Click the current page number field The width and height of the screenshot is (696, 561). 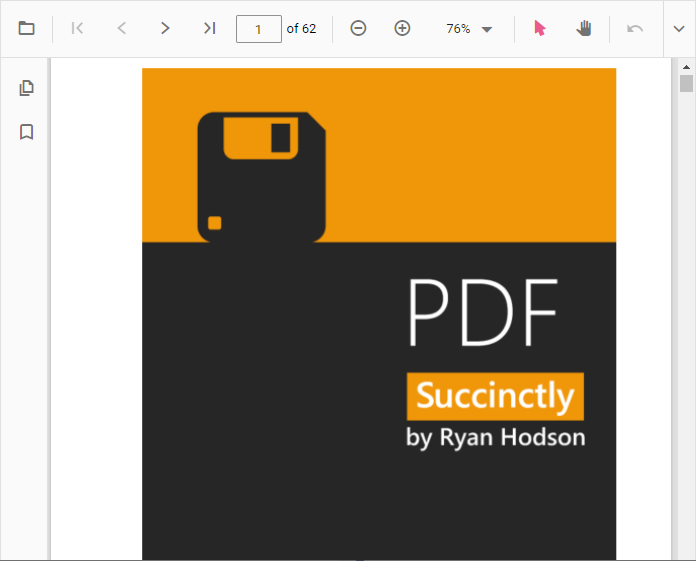(259, 29)
